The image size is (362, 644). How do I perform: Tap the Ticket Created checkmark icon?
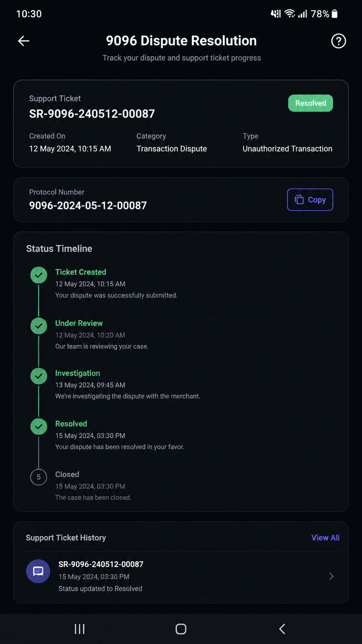coord(39,275)
